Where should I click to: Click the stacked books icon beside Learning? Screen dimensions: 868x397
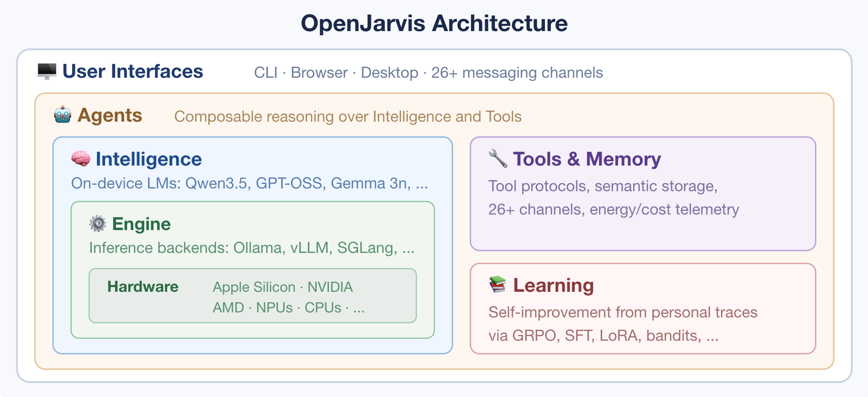click(498, 284)
